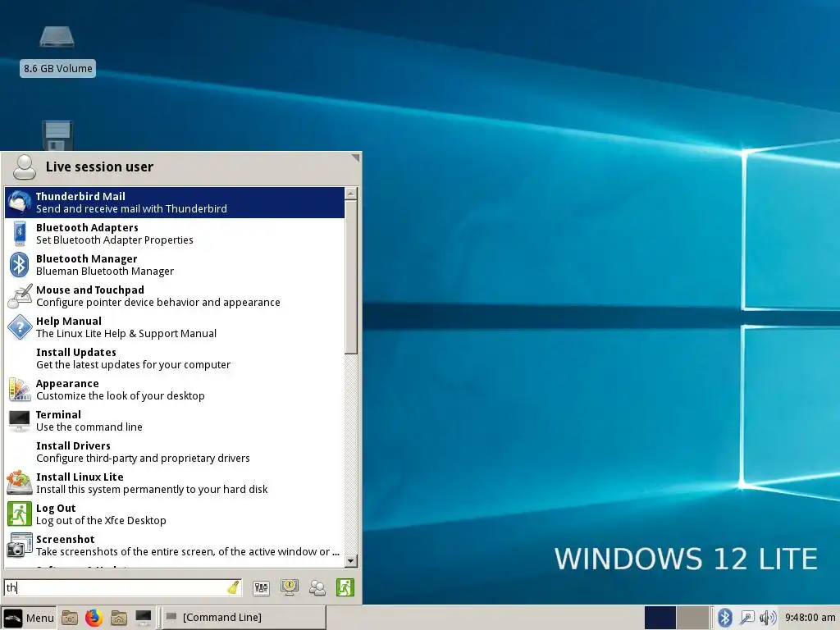Open Home folder from taskbar
This screenshot has height=630, width=840.
point(118,618)
